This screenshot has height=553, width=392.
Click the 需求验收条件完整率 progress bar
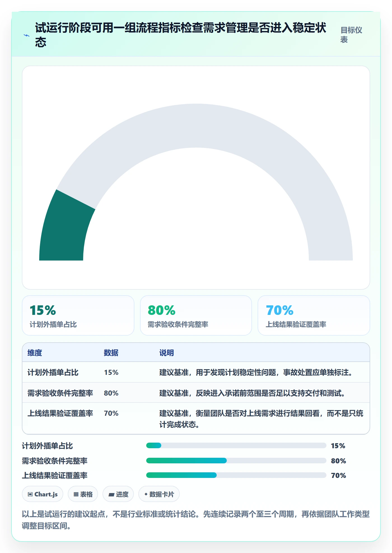point(236,461)
